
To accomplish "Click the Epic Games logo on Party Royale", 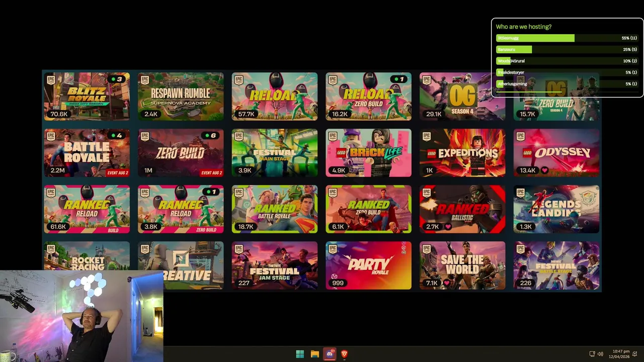I will 333,248.
